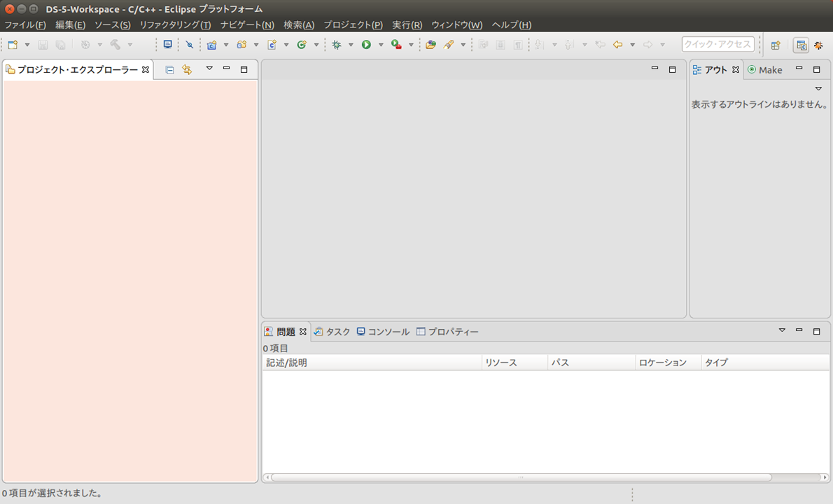The width and height of the screenshot is (833, 504).
Task: Click the Problems view horizontal scrollbar
Action: coord(521,477)
